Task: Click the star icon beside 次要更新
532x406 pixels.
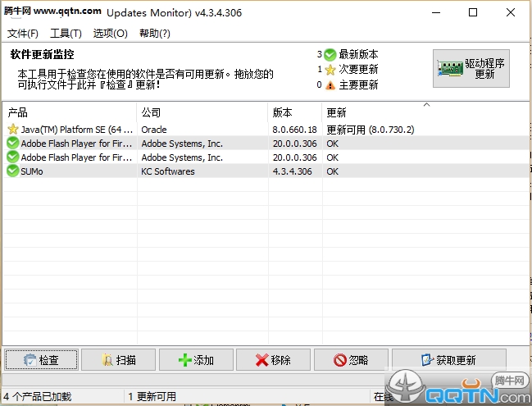Action: tap(330, 70)
